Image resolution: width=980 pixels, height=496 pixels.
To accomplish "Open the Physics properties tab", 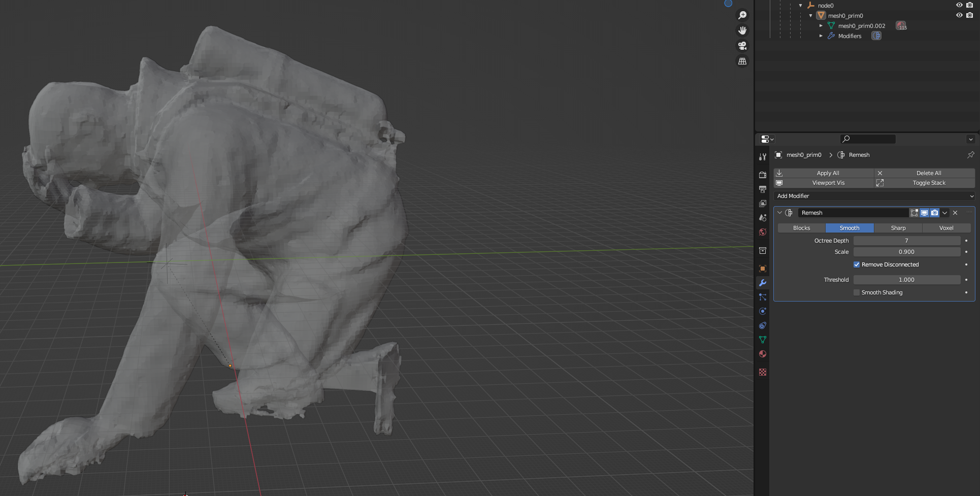I will [763, 311].
